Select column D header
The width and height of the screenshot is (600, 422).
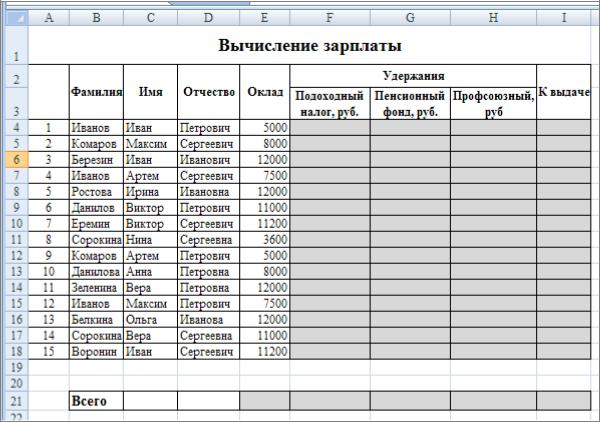(x=209, y=18)
